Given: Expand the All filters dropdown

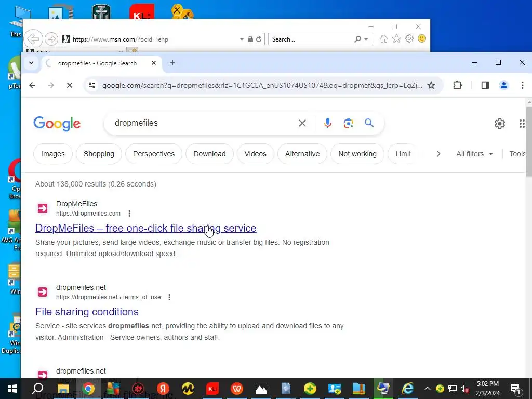Looking at the screenshot, I should click(474, 154).
